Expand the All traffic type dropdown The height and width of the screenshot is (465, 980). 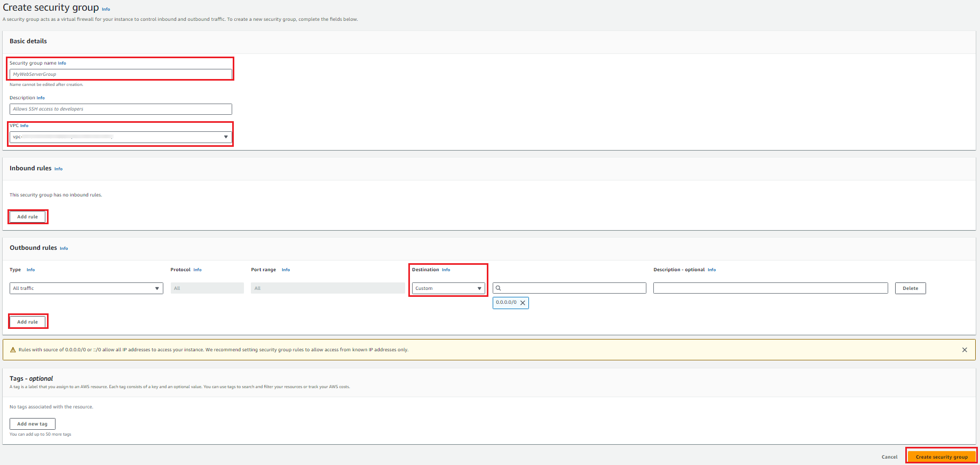pyautogui.click(x=86, y=288)
